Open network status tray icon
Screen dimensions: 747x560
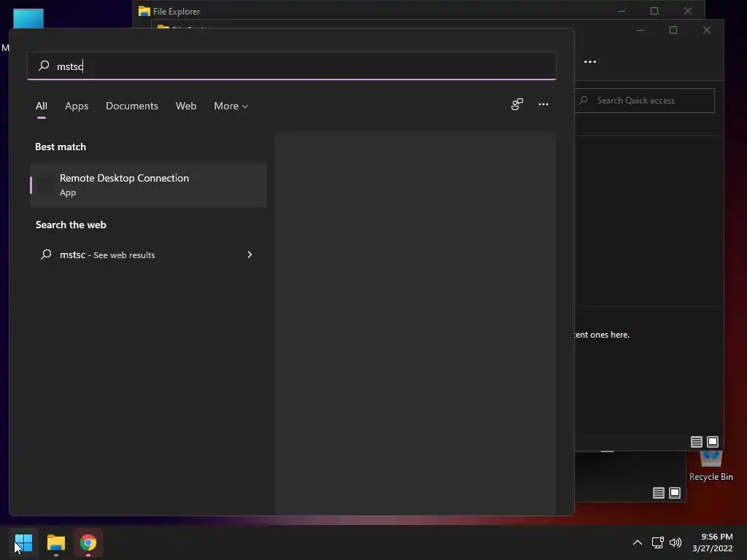658,542
